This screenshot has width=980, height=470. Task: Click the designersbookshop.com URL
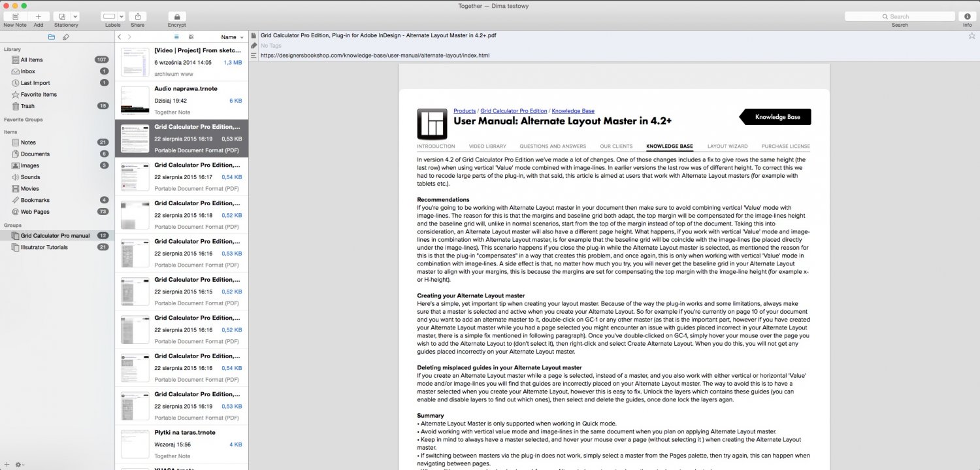(x=374, y=56)
